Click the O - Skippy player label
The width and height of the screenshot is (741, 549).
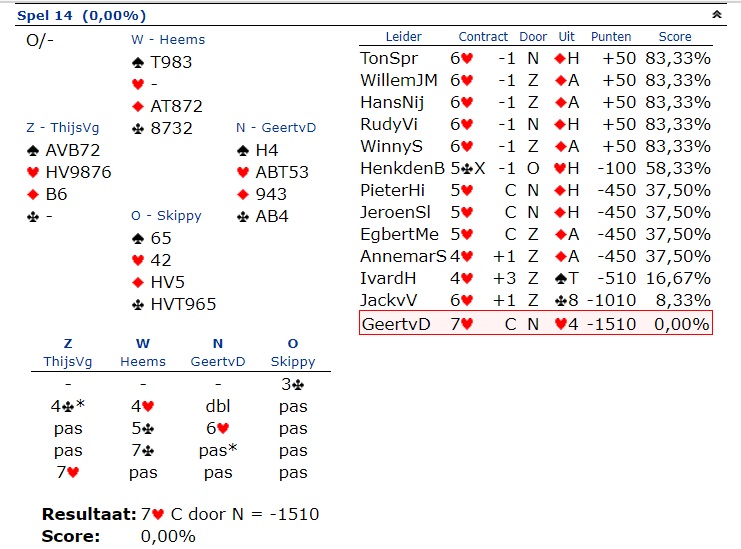(166, 215)
